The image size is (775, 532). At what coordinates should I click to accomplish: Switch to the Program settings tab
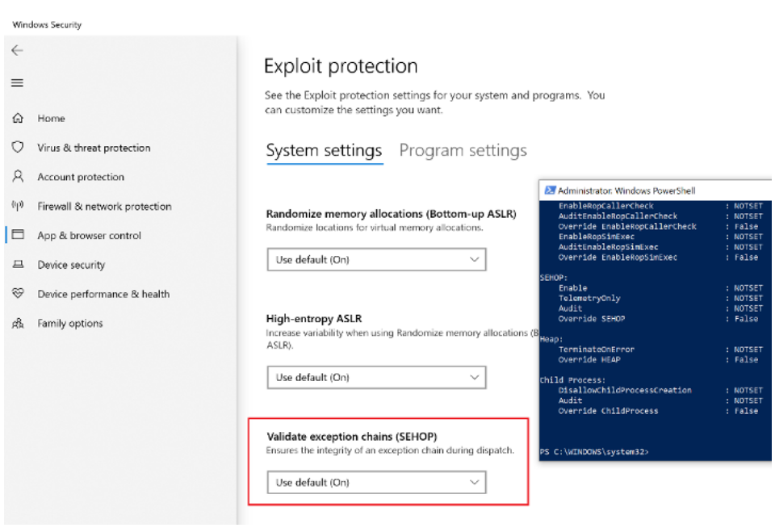coord(463,150)
